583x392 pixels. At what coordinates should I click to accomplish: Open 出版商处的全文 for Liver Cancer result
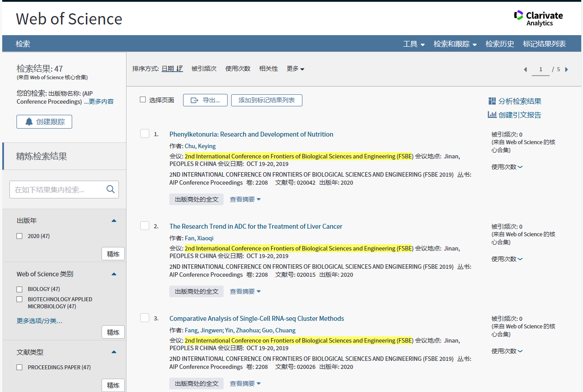pos(196,291)
